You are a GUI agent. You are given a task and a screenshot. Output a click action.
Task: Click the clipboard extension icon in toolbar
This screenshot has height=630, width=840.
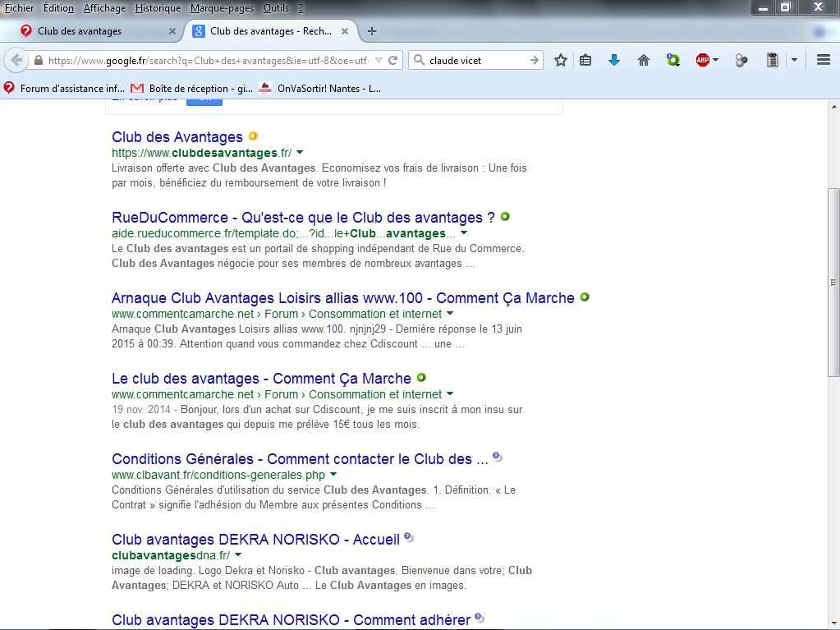pos(772,60)
